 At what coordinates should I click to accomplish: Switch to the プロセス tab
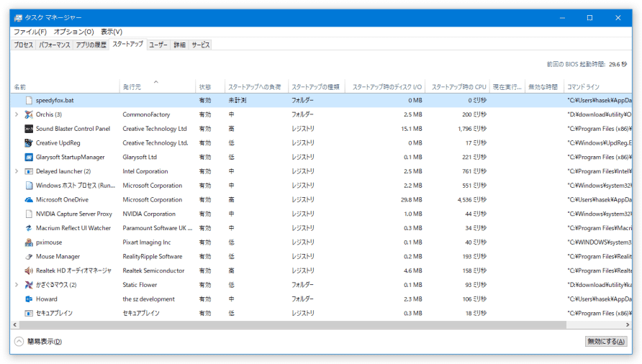point(23,45)
